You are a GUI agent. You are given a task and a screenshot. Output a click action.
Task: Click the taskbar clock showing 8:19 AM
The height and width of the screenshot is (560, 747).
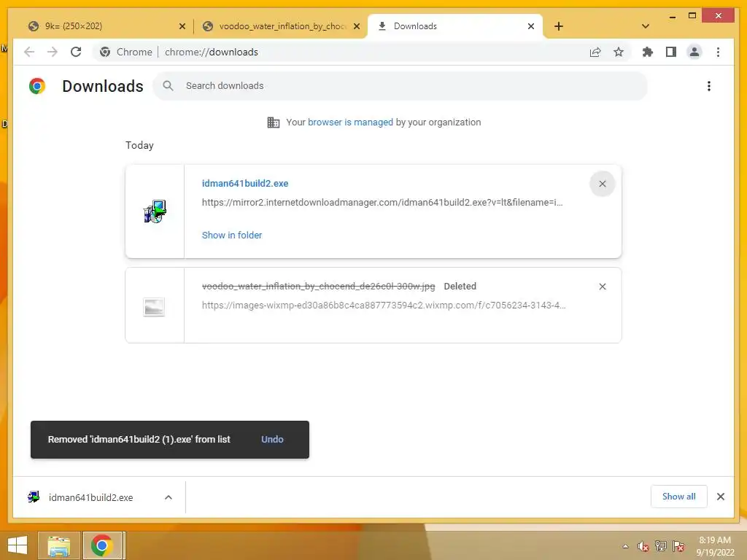tap(715, 545)
